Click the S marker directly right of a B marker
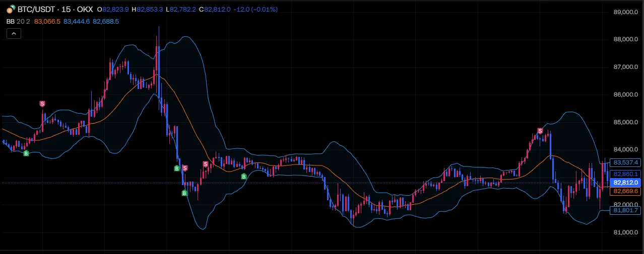Viewport: 644px width, 254px height. pyautogui.click(x=185, y=168)
